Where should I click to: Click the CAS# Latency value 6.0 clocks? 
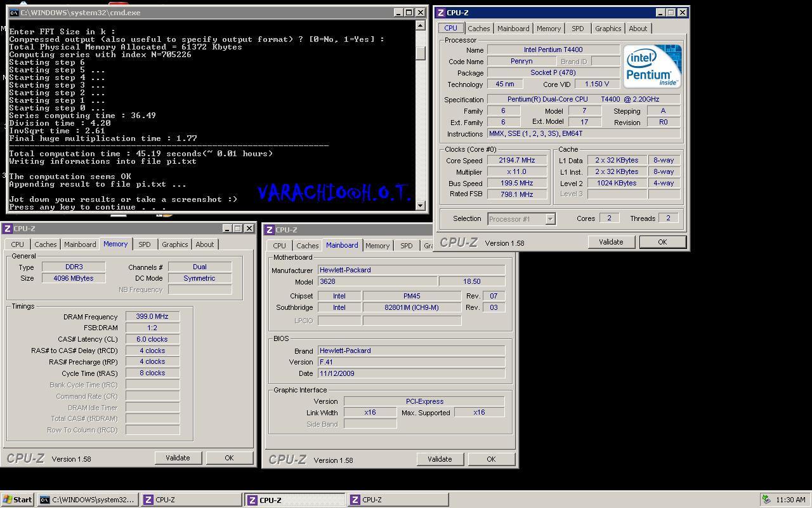click(152, 339)
